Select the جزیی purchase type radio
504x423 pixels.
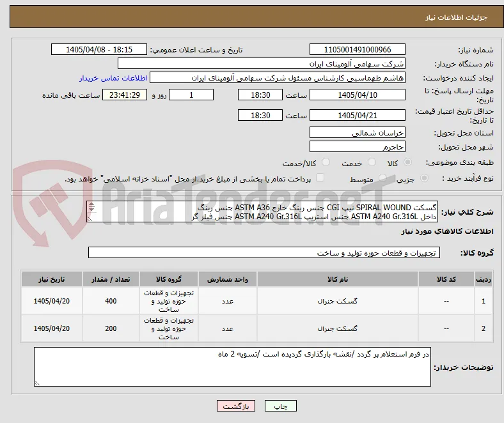coord(424,178)
